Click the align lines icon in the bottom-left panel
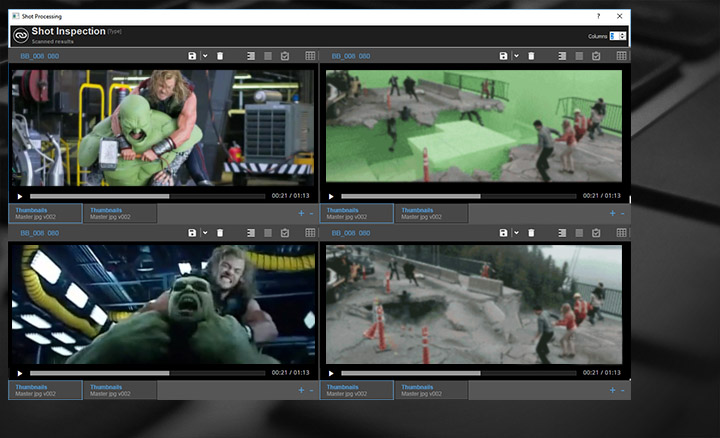The width and height of the screenshot is (720, 438). (251, 233)
